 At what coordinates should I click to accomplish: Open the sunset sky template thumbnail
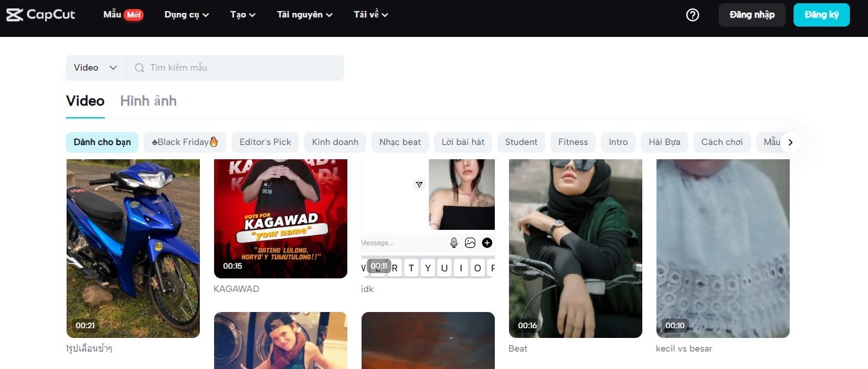(428, 341)
